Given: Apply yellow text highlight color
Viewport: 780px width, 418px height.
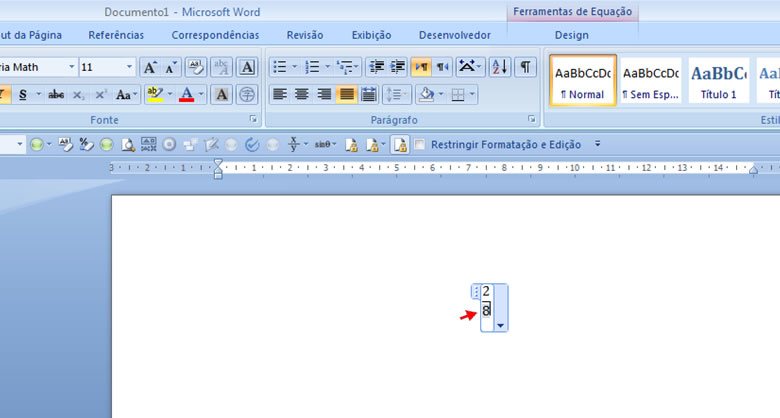Looking at the screenshot, I should (x=156, y=95).
